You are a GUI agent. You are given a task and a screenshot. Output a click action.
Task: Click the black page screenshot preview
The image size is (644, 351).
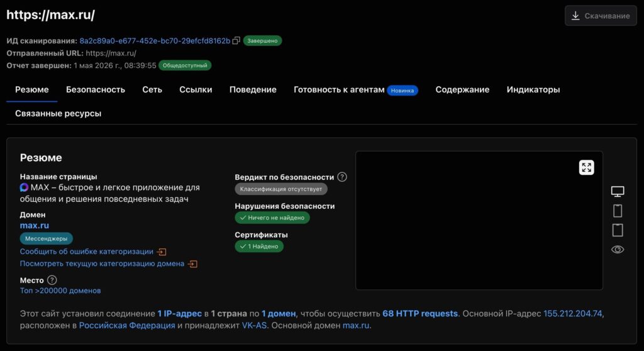coord(479,220)
